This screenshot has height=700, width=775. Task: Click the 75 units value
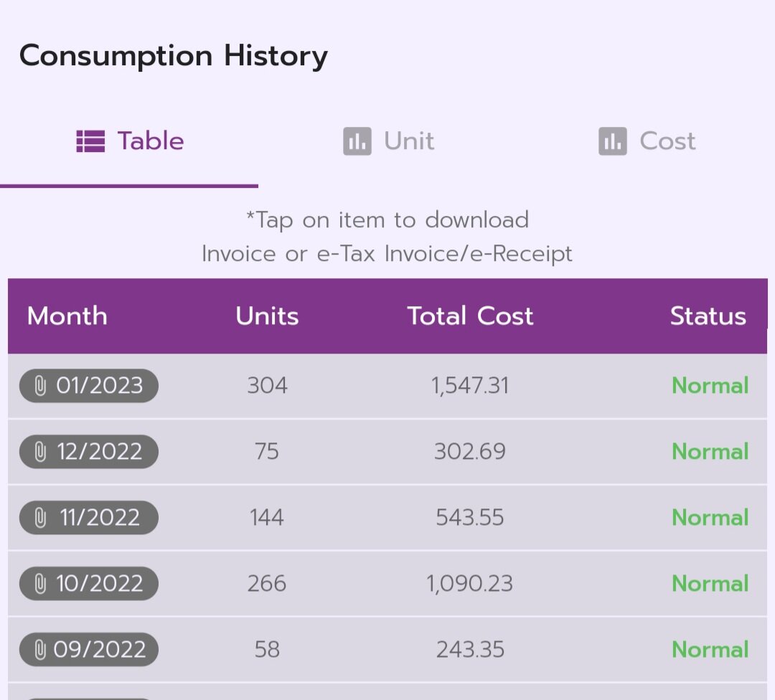[x=267, y=452]
